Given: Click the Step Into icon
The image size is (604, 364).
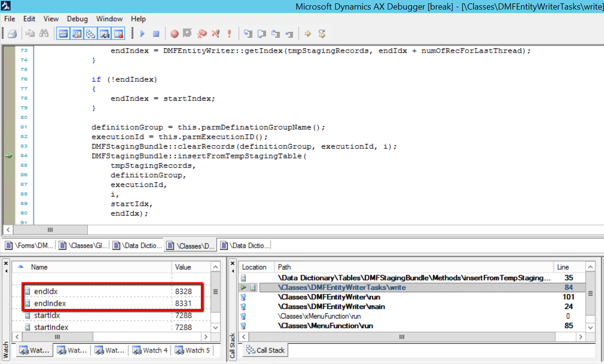Looking at the screenshot, I should [248, 33].
